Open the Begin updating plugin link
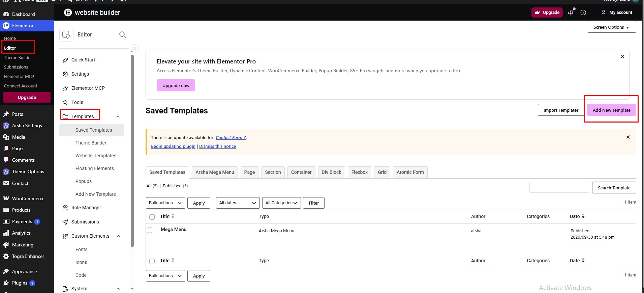The height and width of the screenshot is (293, 644). click(173, 146)
